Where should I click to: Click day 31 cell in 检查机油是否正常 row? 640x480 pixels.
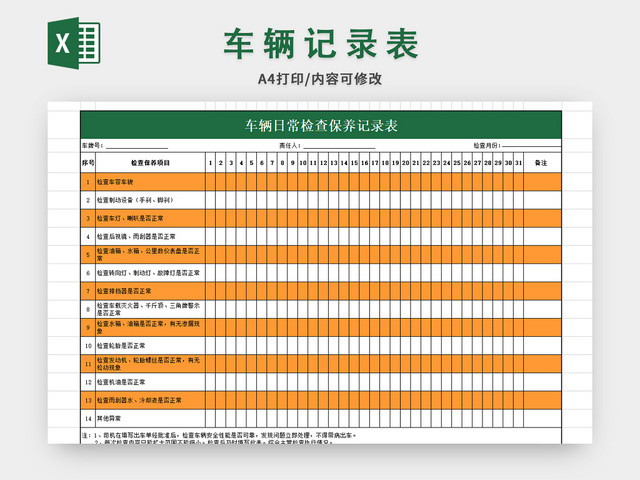point(518,382)
